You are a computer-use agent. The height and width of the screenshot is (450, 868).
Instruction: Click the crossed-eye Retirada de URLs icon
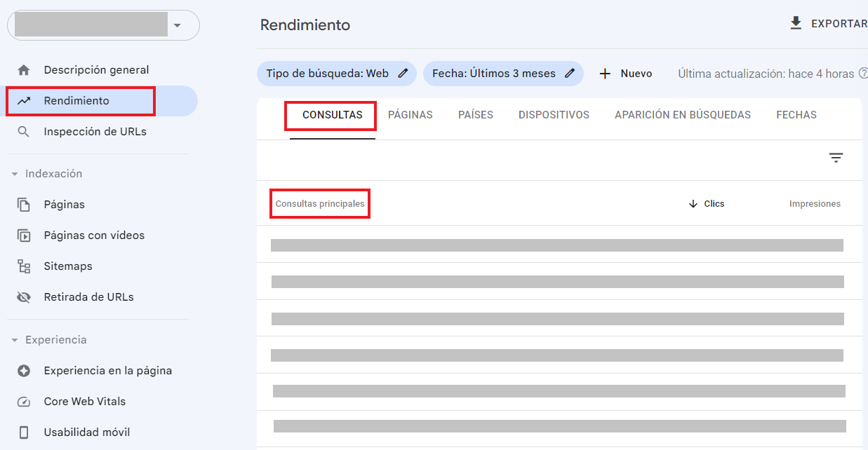(x=24, y=297)
